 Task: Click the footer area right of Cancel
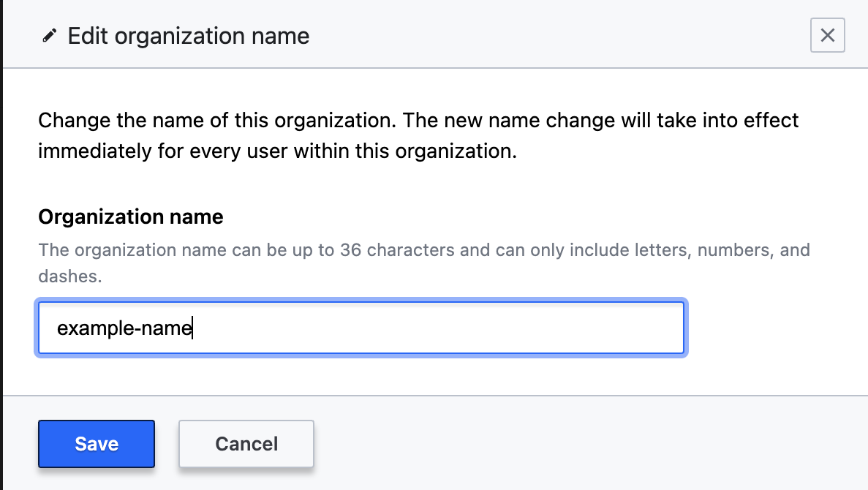click(x=585, y=444)
